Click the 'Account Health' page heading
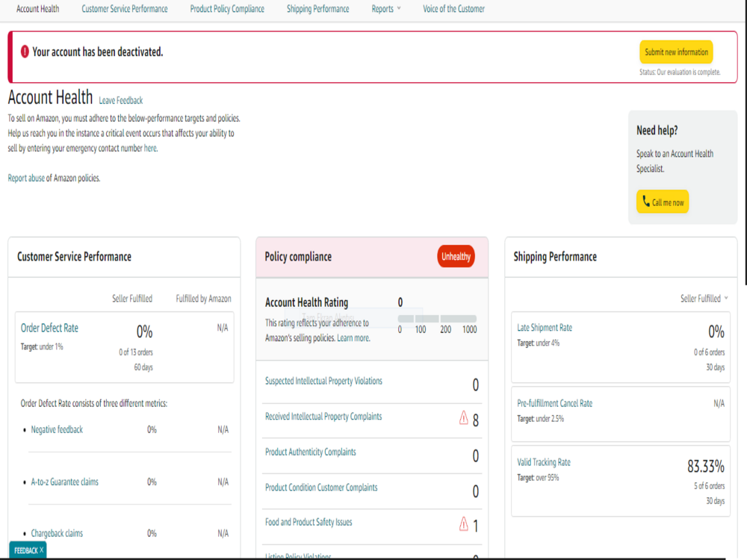This screenshot has width=747, height=560. (50, 98)
